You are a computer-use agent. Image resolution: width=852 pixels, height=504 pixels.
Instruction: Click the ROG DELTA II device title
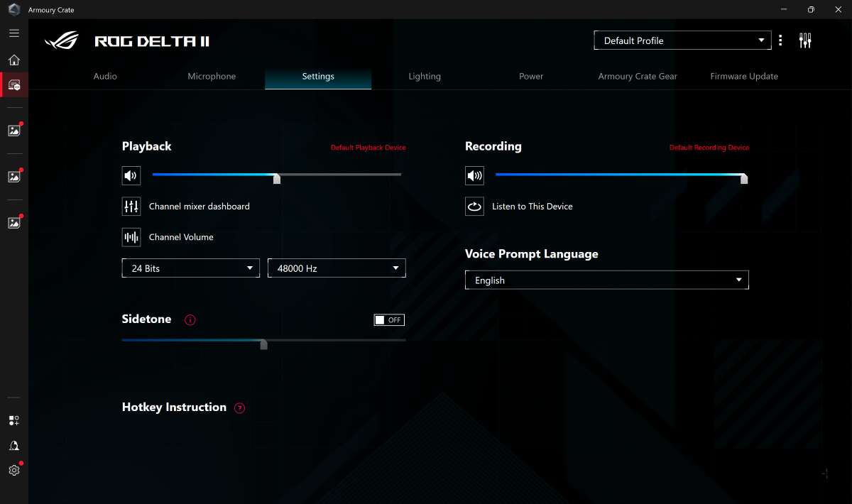coord(152,41)
